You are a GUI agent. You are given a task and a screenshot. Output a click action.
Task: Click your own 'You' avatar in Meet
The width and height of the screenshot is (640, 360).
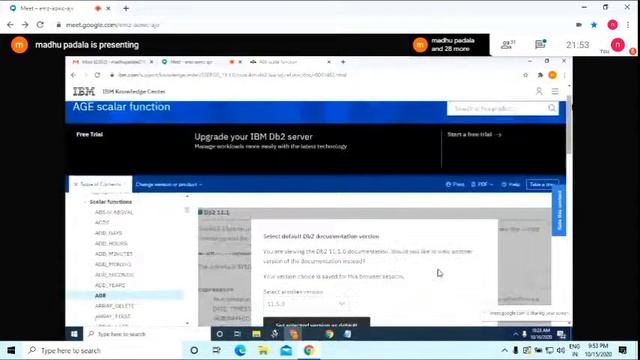coord(618,44)
